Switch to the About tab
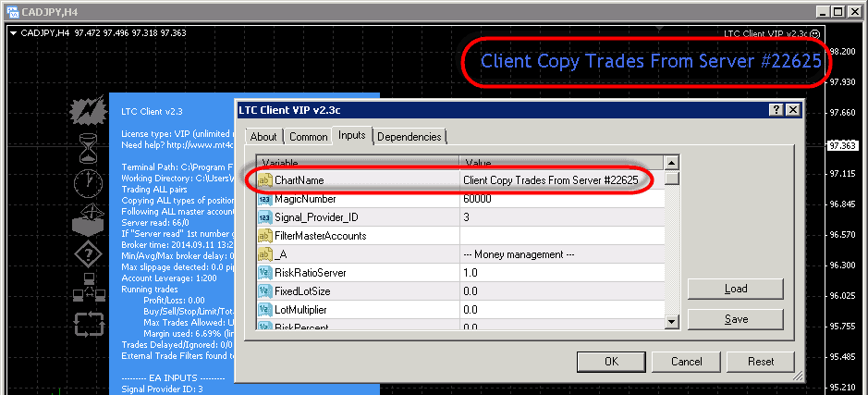Screen dimensions: 868x395 click(263, 137)
